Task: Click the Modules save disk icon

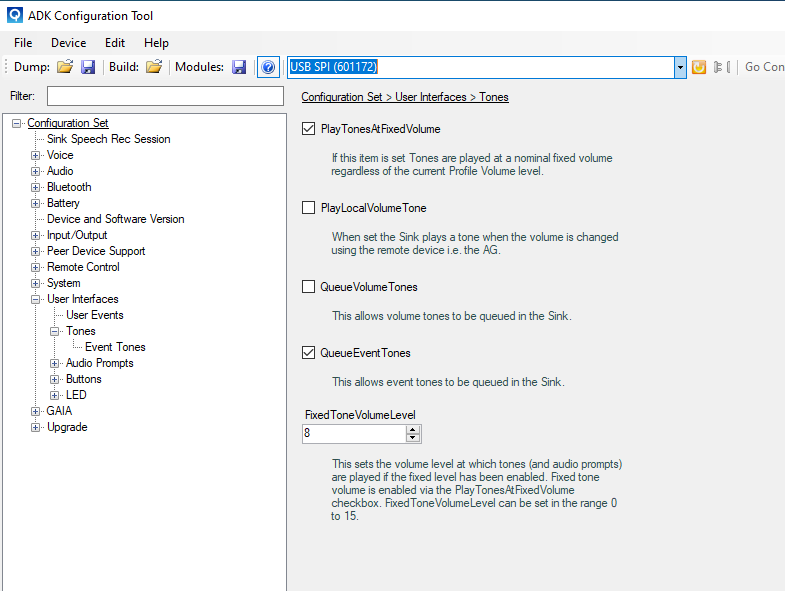Action: pos(239,67)
